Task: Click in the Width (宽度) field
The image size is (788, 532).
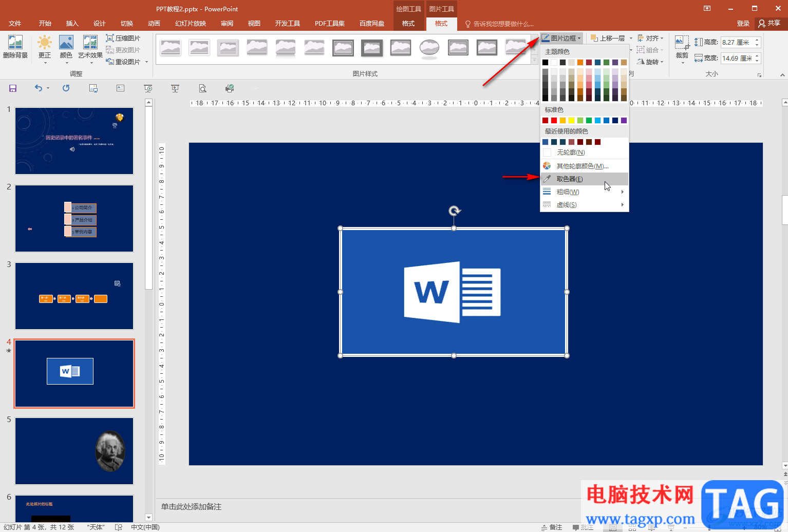Action: coord(736,59)
